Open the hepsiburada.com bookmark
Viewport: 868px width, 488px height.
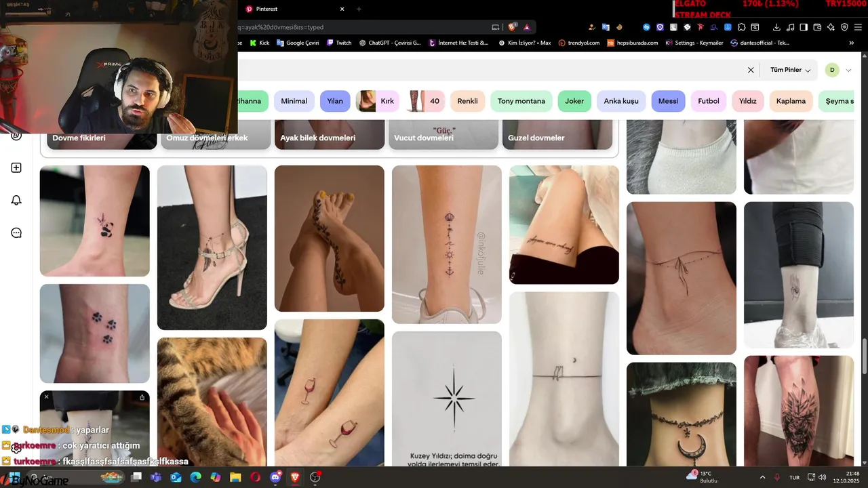(x=633, y=43)
